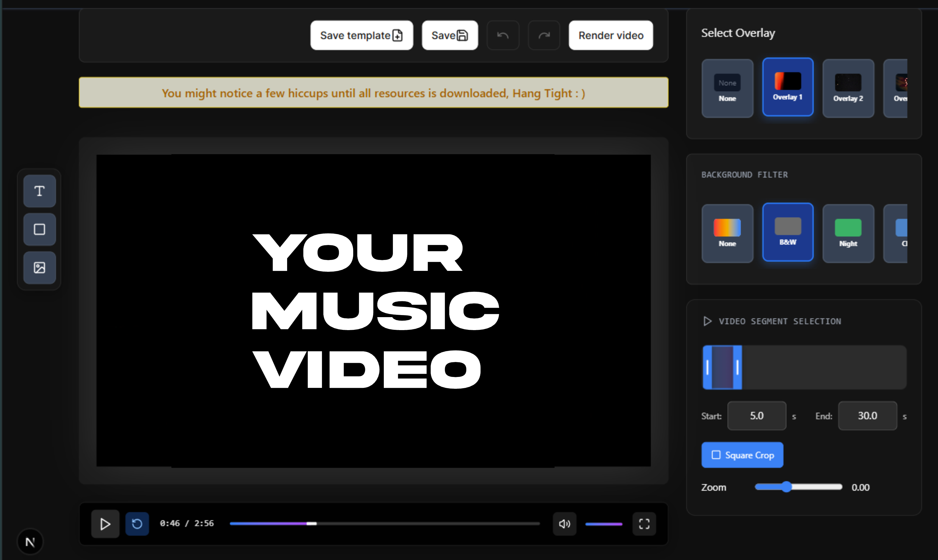Adjust the Zoom slider handle
The width and height of the screenshot is (938, 560).
pos(786,487)
